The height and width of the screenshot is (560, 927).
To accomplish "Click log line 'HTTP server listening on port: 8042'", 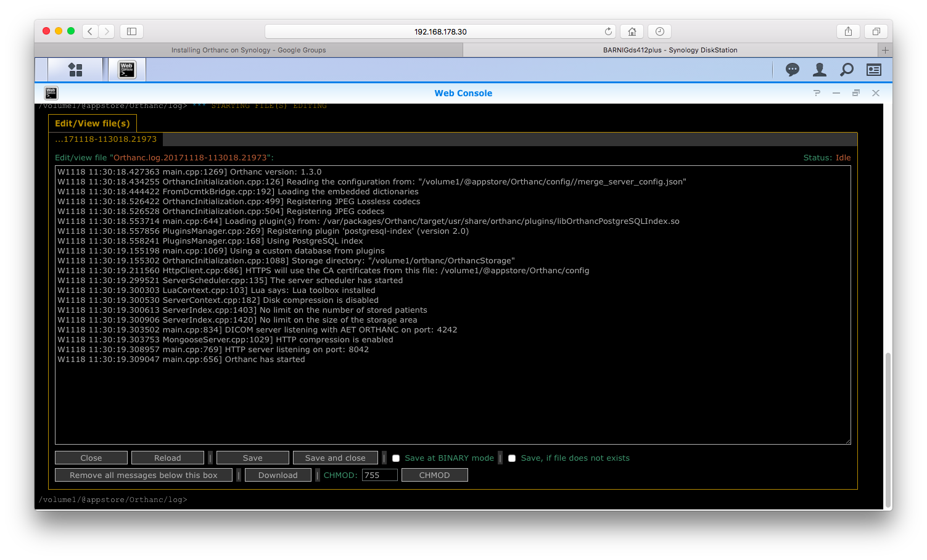I will pyautogui.click(x=213, y=350).
